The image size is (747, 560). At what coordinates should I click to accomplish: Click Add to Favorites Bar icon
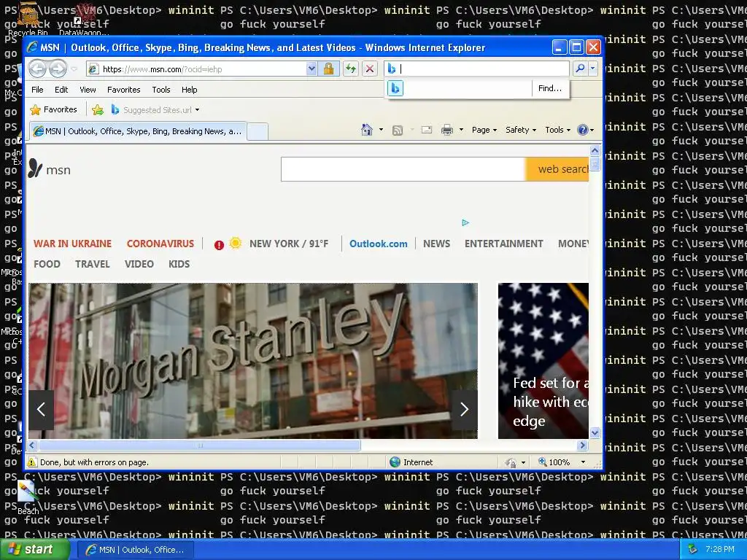tap(98, 110)
